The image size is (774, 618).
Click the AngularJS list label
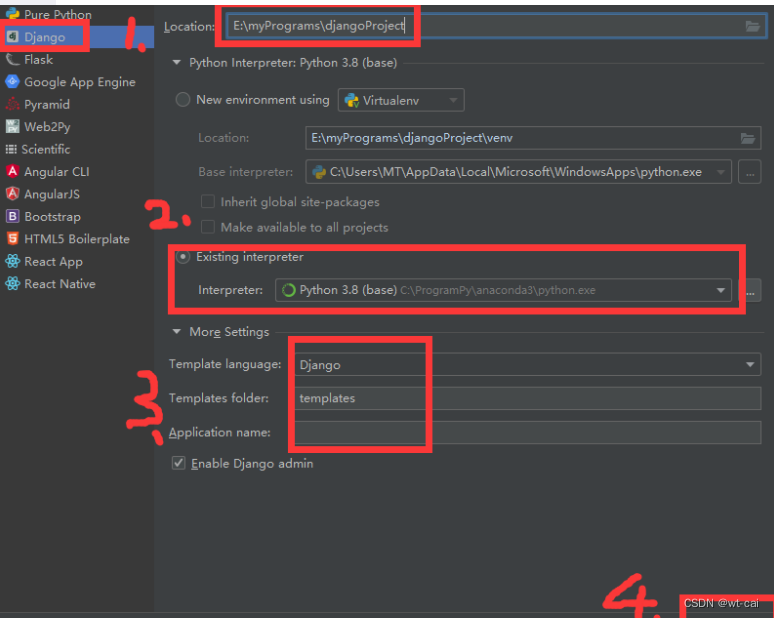point(52,194)
